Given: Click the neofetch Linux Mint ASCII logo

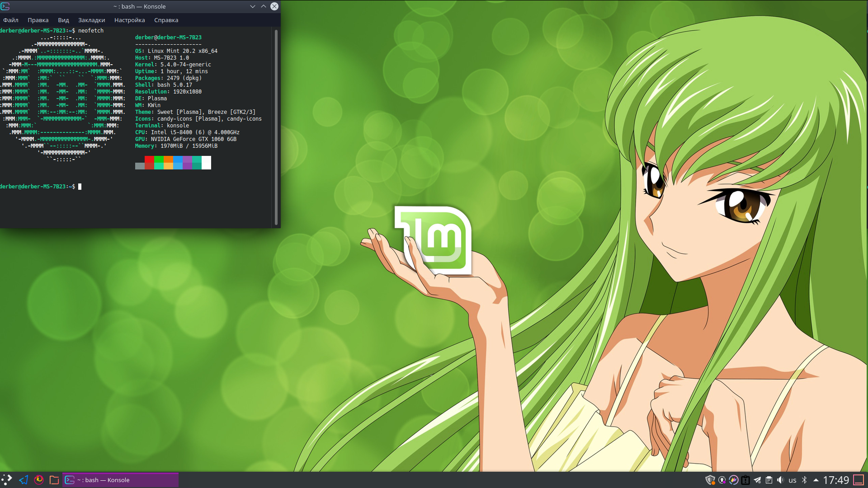Looking at the screenshot, I should (x=62, y=99).
